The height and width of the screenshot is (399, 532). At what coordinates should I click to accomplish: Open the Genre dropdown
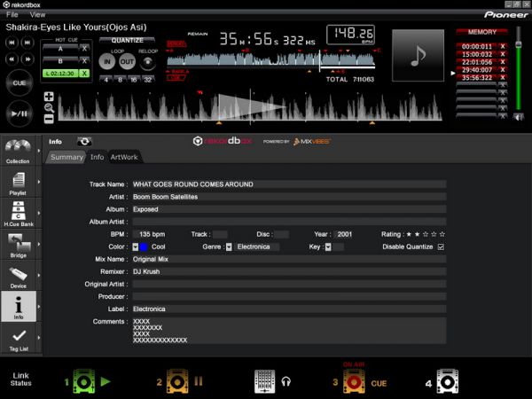click(x=229, y=246)
